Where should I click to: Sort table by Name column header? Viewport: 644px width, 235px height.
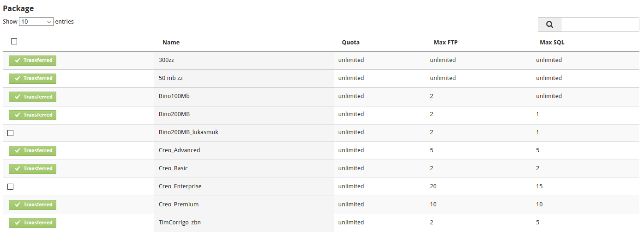pyautogui.click(x=171, y=43)
